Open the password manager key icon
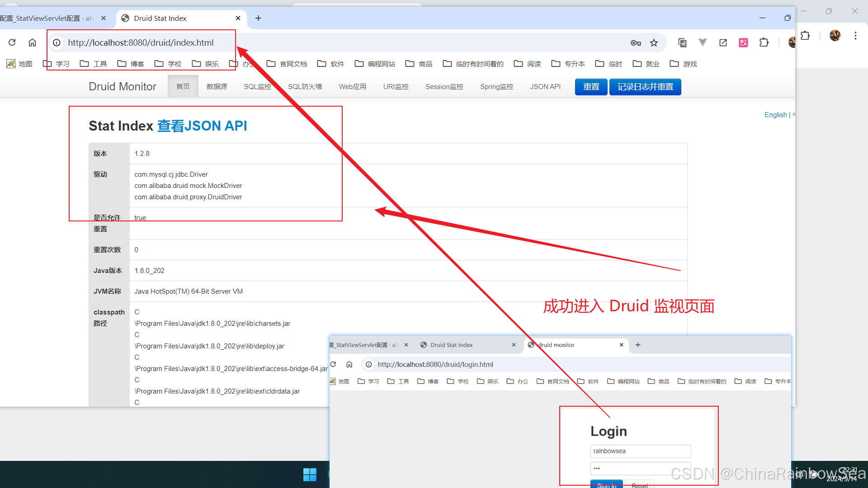 coord(636,42)
